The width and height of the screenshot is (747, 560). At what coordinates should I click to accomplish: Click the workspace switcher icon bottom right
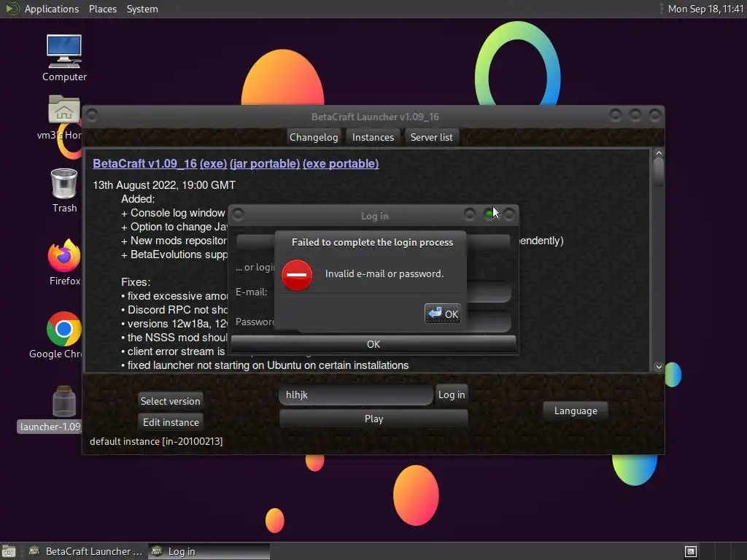pyautogui.click(x=691, y=551)
